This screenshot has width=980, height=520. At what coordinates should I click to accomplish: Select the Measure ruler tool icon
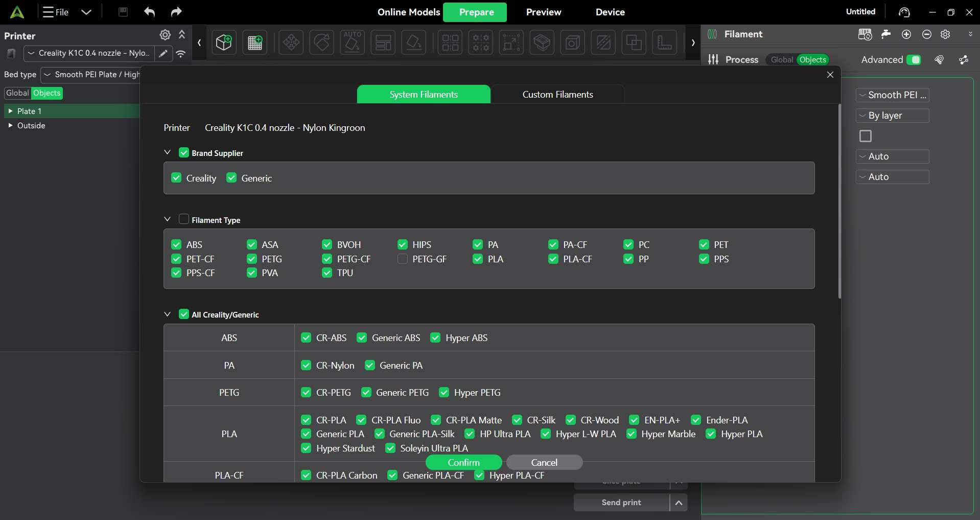coord(665,42)
